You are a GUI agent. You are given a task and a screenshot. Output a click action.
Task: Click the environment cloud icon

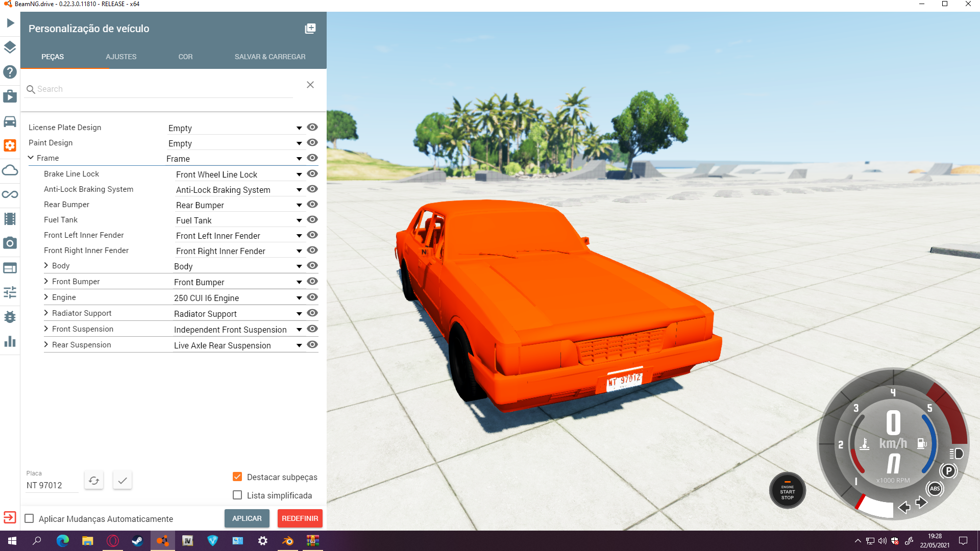tap(10, 170)
